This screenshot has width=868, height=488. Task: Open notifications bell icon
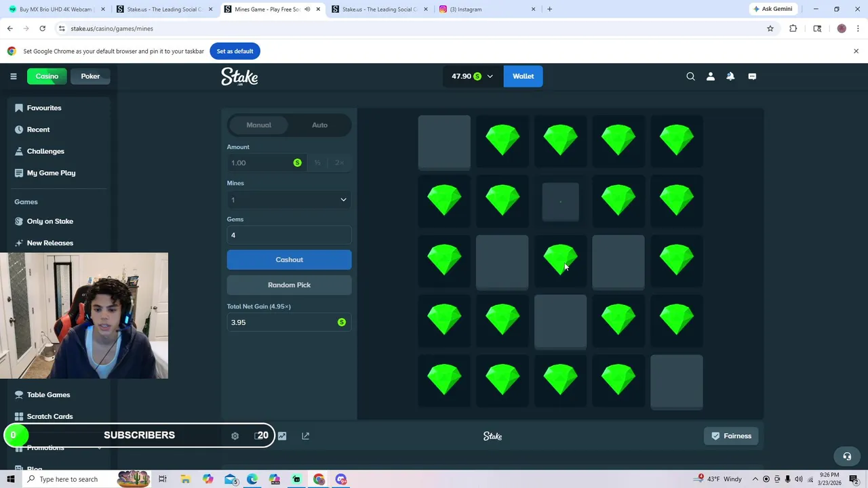730,77
